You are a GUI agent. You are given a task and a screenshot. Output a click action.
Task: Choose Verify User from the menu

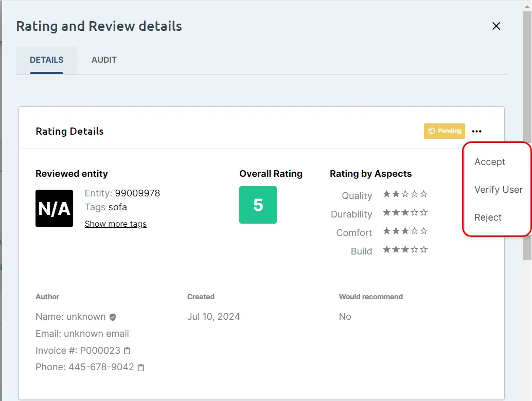(498, 190)
